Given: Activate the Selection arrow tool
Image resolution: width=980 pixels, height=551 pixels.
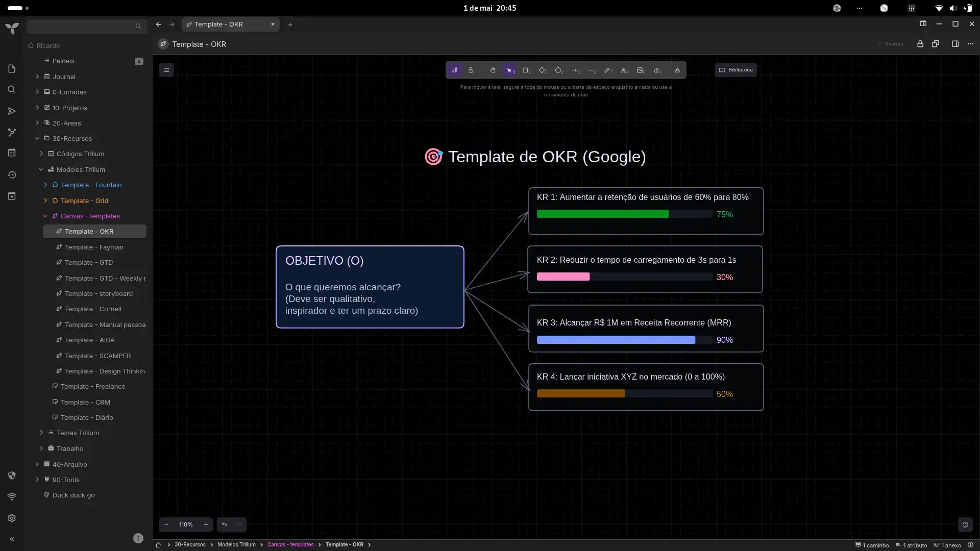Looking at the screenshot, I should [509, 70].
